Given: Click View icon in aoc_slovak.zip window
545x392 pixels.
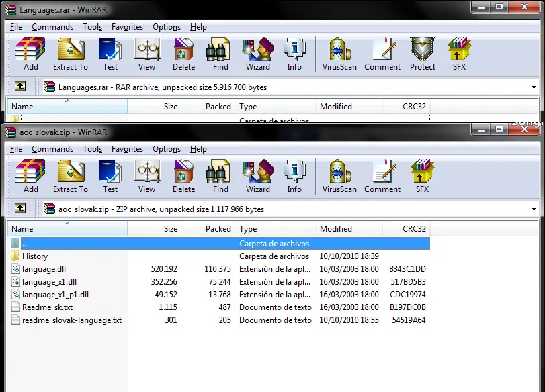Looking at the screenshot, I should point(146,176).
